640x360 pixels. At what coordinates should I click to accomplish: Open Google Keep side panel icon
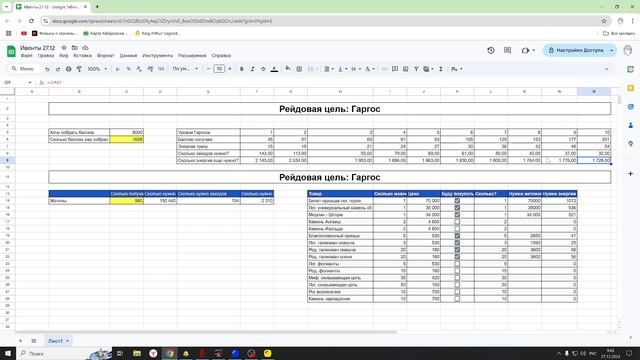click(x=631, y=88)
